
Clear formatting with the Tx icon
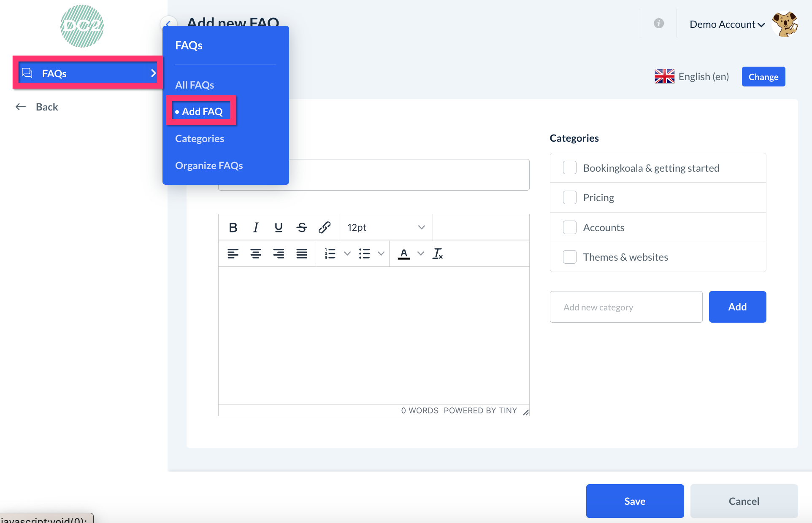point(438,254)
